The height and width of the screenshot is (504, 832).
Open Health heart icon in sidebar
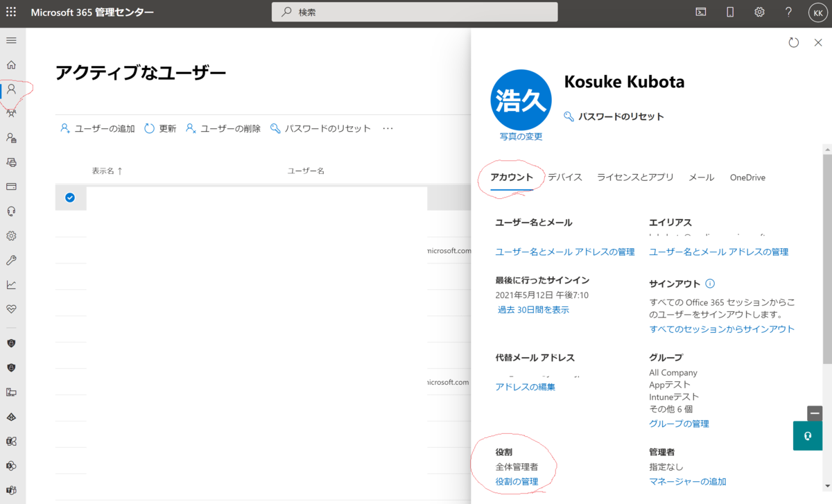pos(11,309)
